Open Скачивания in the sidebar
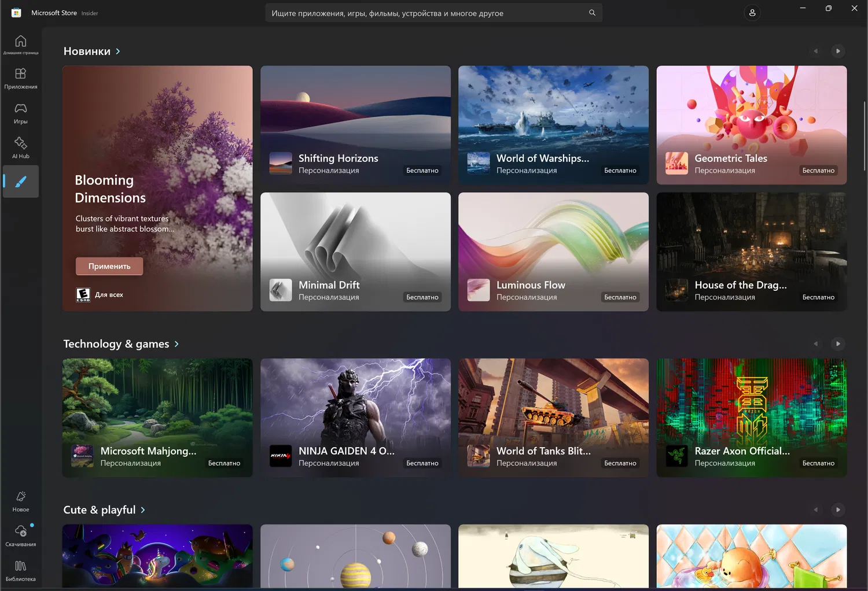This screenshot has width=868, height=591. coord(21,536)
